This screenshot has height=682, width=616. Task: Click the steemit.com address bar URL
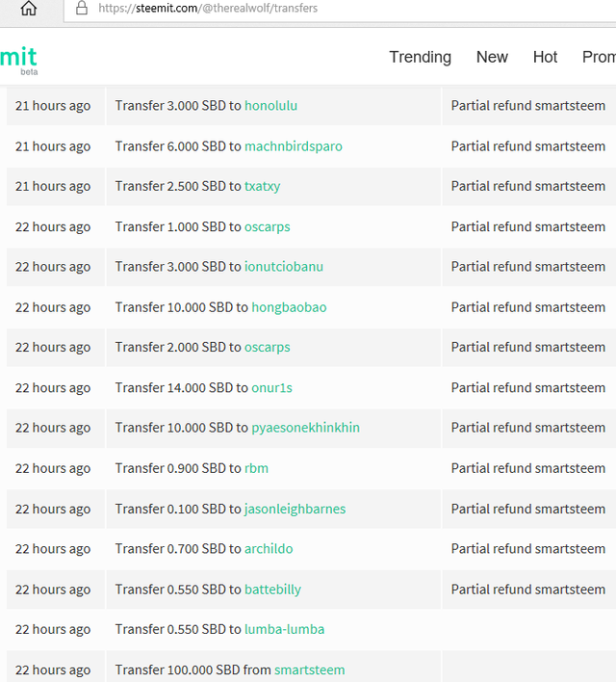pos(208,8)
